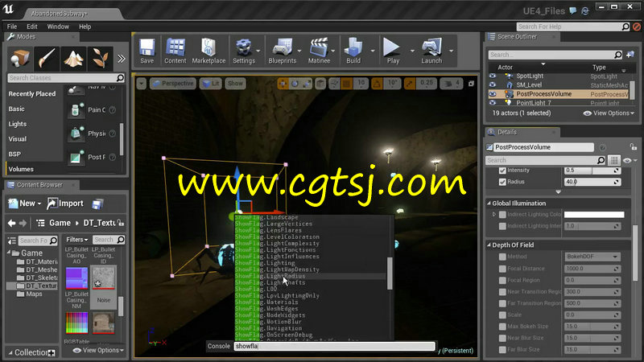Open the Content browser toolbar icon

[175, 51]
